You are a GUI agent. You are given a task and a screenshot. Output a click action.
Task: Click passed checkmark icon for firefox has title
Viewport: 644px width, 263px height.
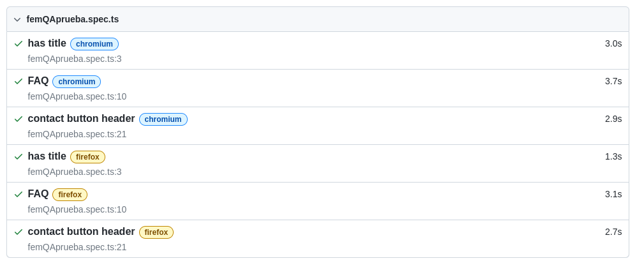point(19,156)
